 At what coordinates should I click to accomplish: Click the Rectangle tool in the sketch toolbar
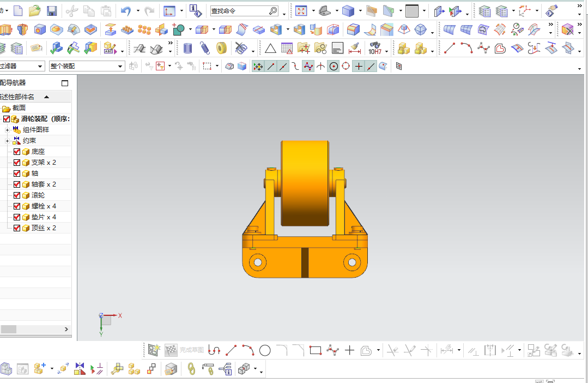(316, 351)
